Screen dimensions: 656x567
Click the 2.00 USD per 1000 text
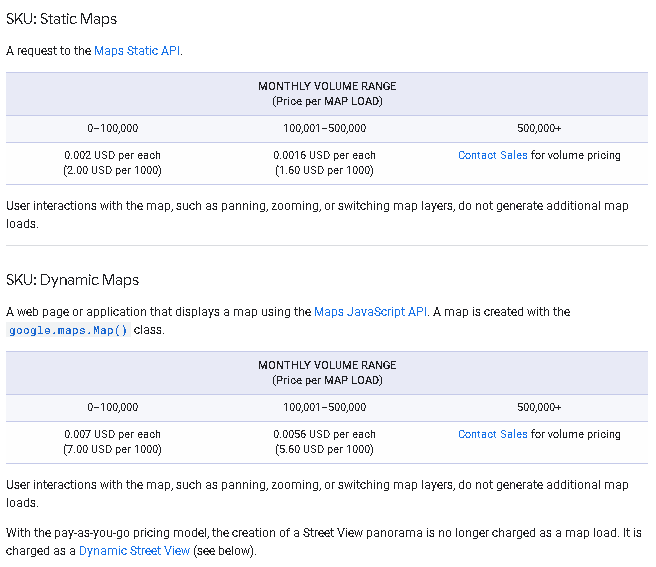point(113,170)
